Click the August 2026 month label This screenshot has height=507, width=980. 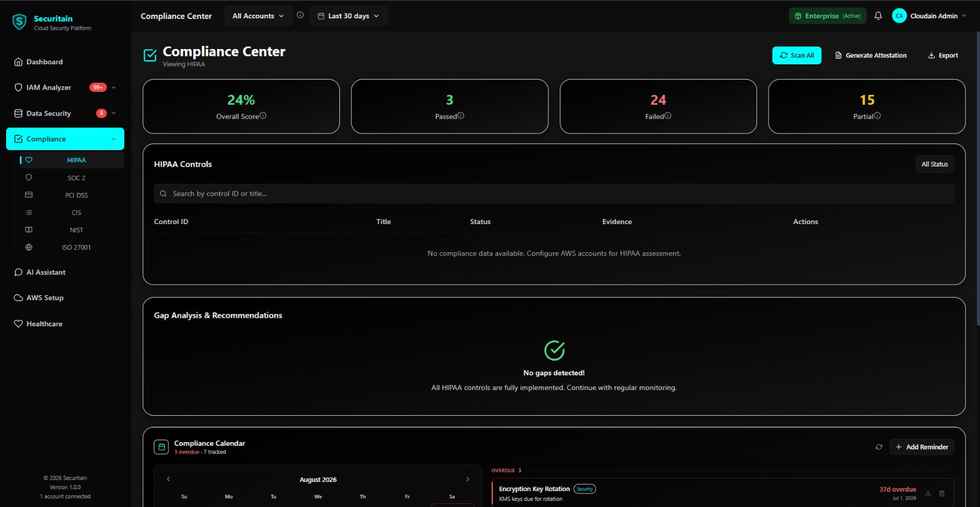(x=318, y=480)
